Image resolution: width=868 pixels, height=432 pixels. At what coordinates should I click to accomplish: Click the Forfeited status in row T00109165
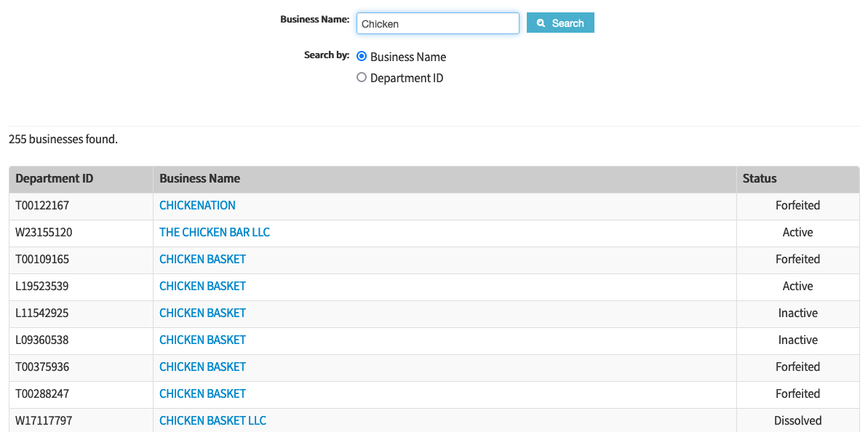(x=797, y=259)
